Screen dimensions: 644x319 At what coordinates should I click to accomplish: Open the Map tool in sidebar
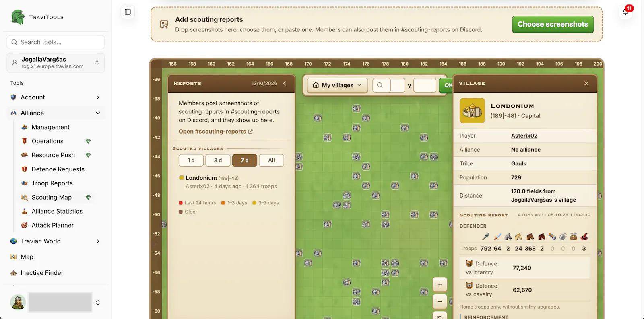coord(56,257)
